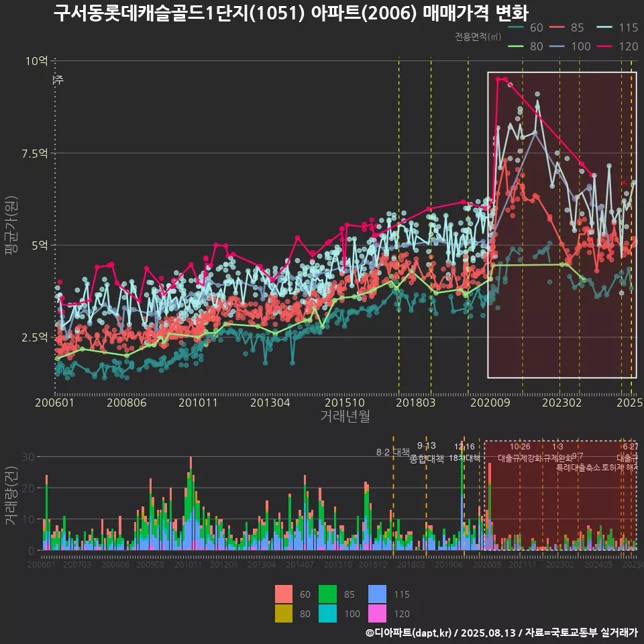
Task: Click the 10억 y-axis label
Action: point(36,61)
